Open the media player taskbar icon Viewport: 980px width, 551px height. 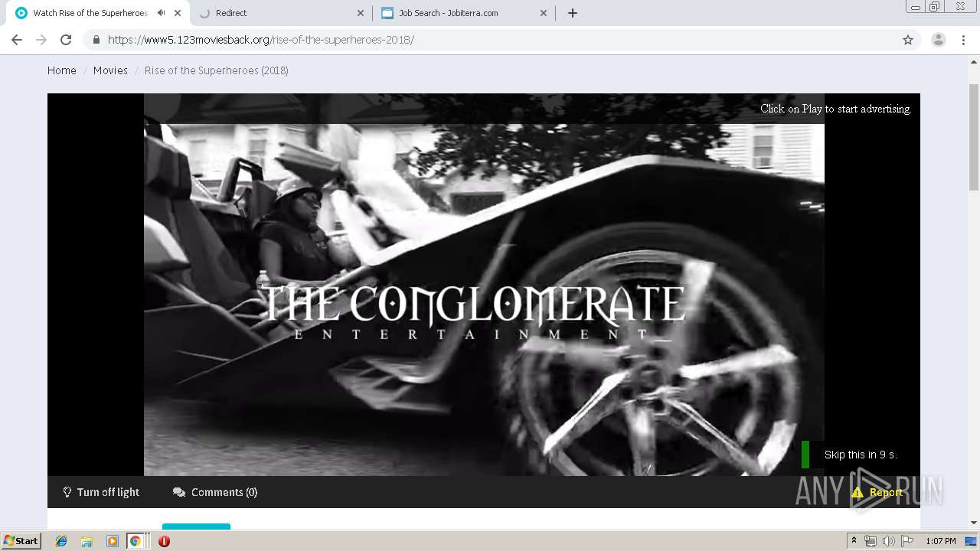(112, 541)
